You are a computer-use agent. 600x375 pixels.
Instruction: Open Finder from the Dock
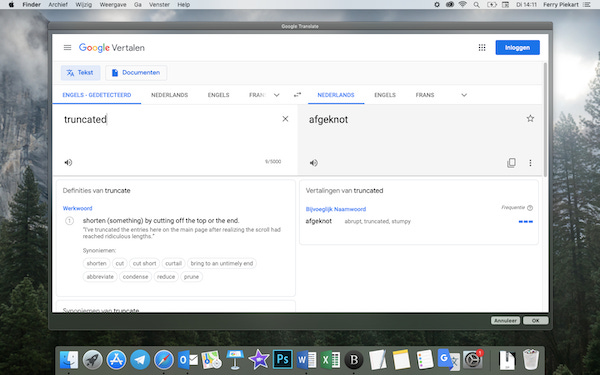69,360
